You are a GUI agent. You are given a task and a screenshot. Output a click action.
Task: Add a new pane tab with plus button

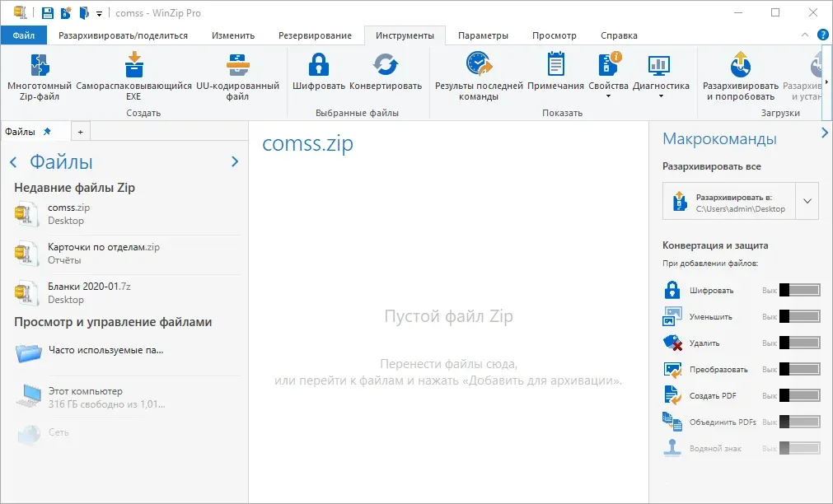click(x=80, y=132)
